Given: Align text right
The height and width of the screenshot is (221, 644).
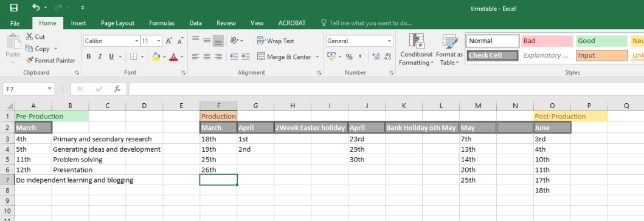Looking at the screenshot, I should 218,56.
